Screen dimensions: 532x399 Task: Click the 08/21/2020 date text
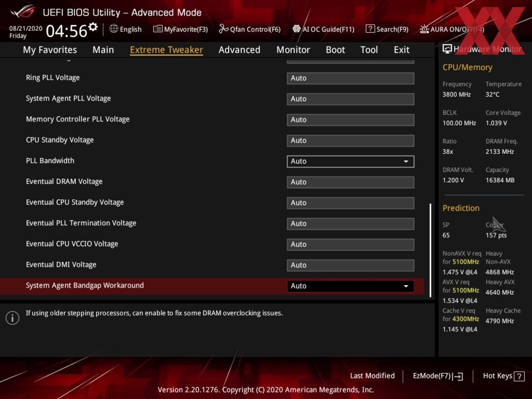coord(26,28)
